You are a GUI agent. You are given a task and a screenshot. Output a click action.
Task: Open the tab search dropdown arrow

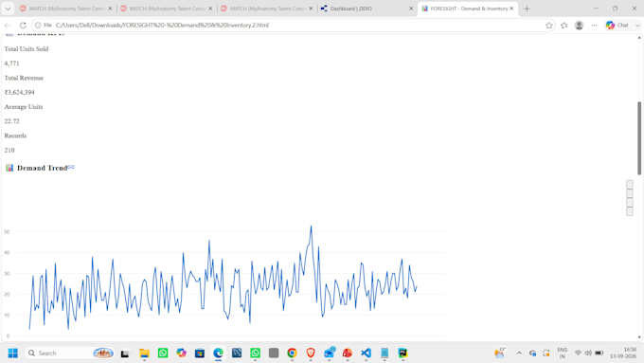pos(8,9)
